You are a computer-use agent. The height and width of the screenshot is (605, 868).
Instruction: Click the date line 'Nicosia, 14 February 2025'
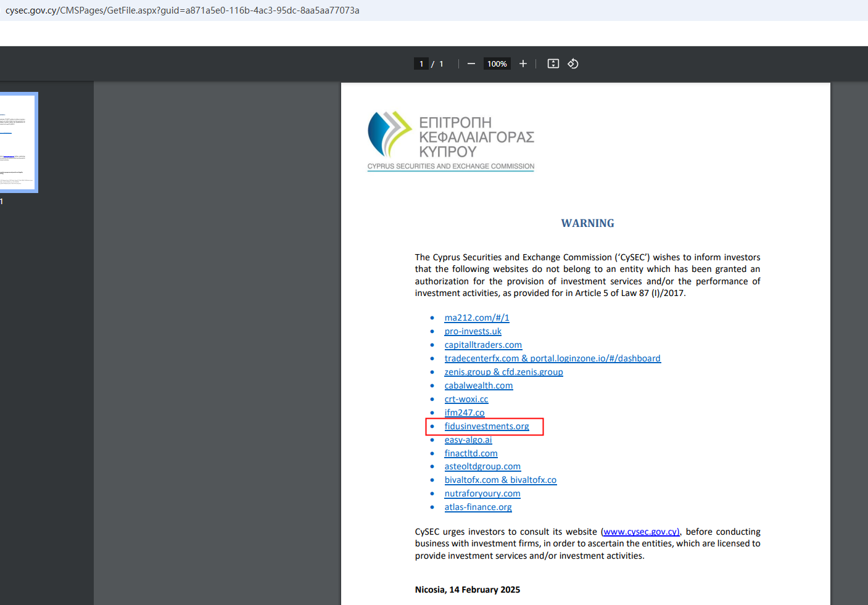[468, 590]
